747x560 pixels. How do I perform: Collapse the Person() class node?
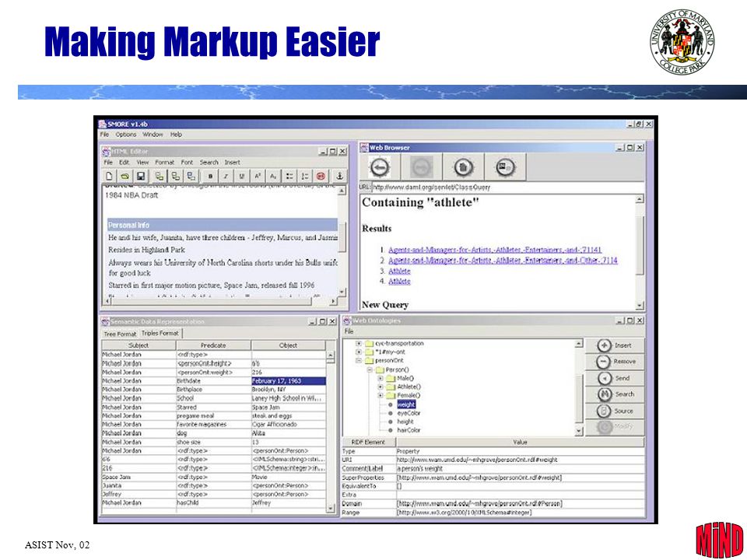click(x=370, y=369)
